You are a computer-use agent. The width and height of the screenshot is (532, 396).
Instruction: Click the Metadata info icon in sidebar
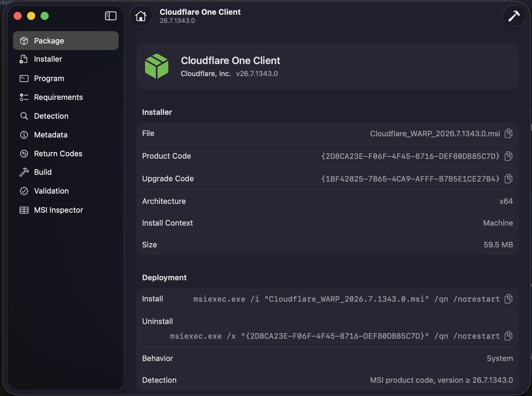coord(24,135)
